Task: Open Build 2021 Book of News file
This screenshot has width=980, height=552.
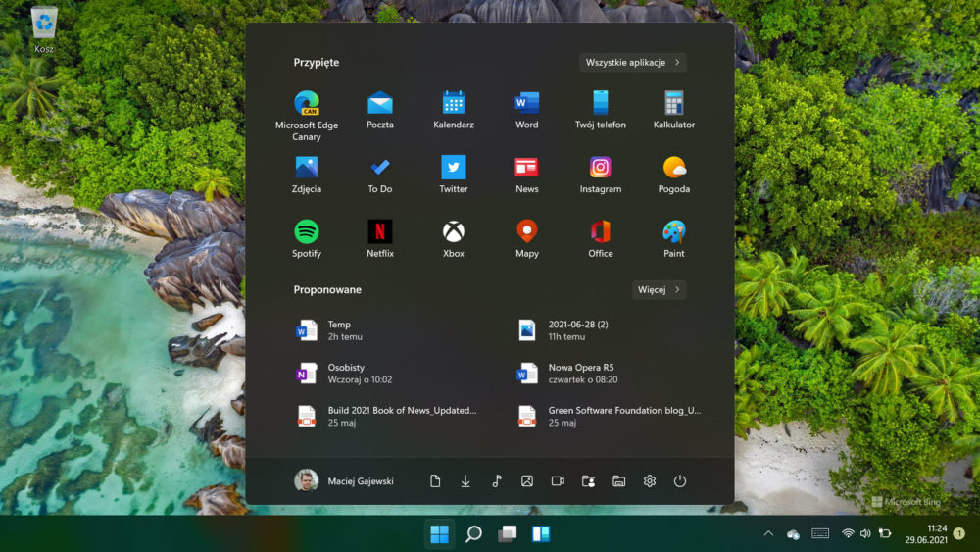Action: pos(385,416)
